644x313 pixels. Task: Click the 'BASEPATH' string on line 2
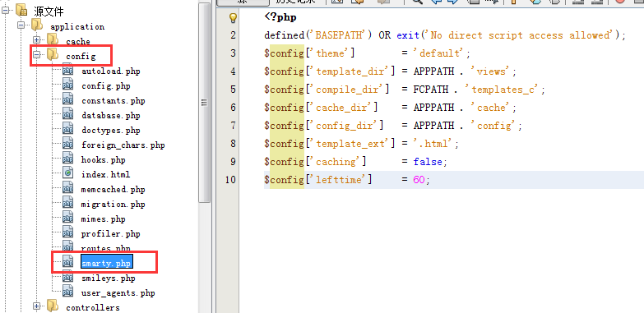click(339, 35)
